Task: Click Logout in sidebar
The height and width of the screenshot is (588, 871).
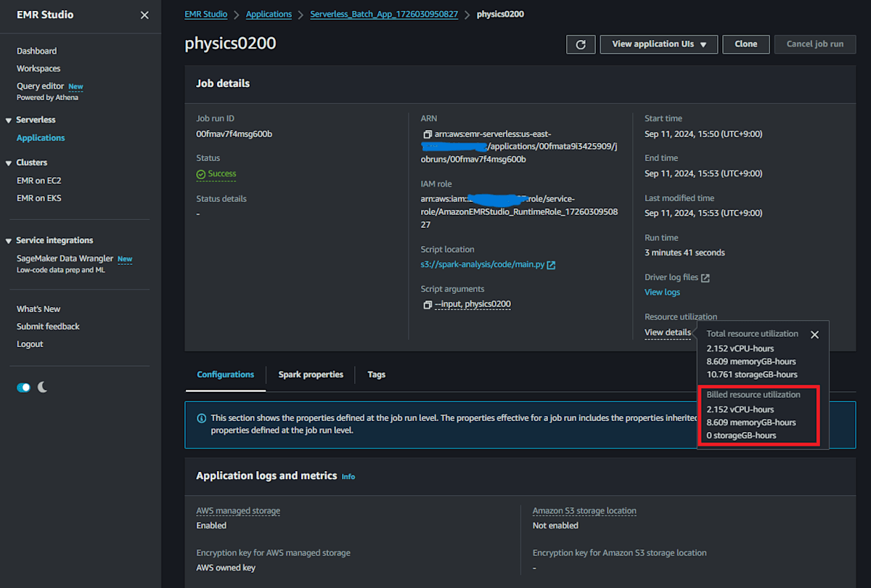Action: pyautogui.click(x=30, y=344)
